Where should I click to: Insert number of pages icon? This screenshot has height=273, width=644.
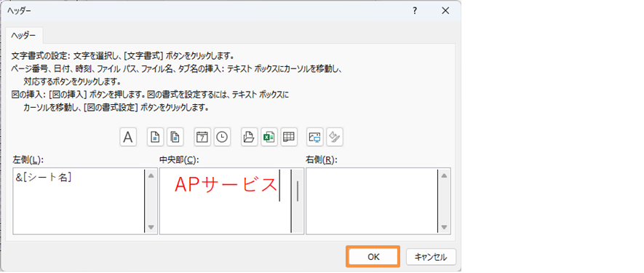point(175,137)
